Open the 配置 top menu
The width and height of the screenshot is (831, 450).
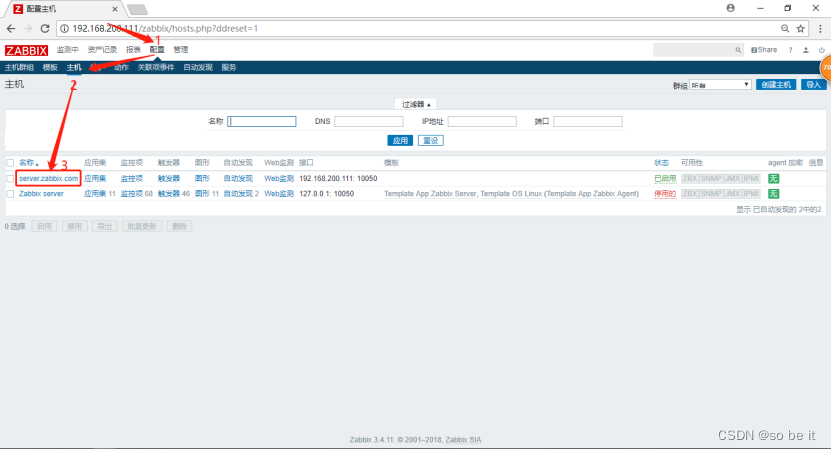click(157, 50)
